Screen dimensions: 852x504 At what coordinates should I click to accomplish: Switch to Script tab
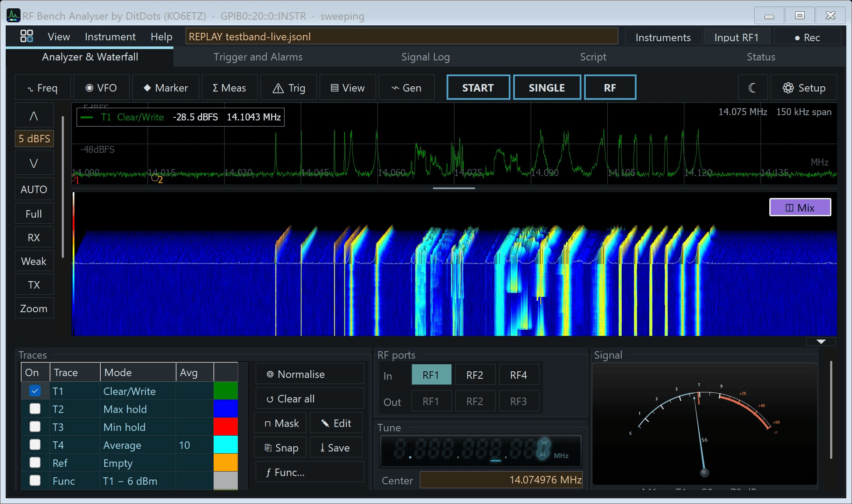593,57
